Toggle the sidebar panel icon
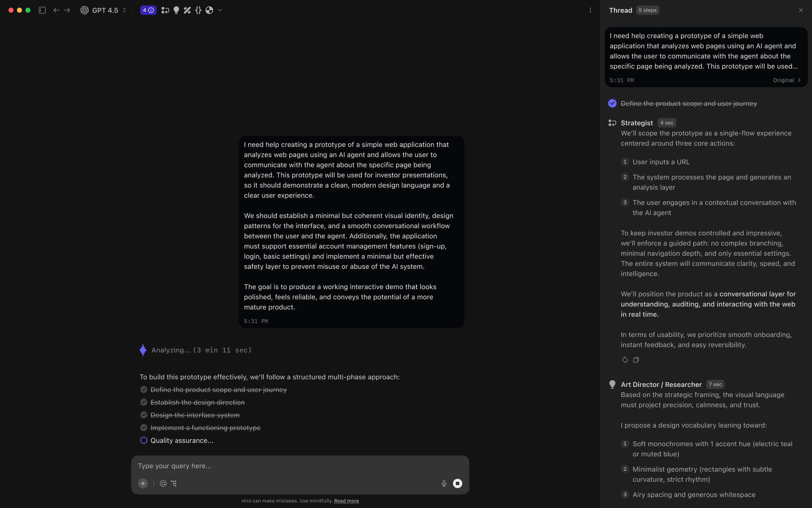The image size is (812, 508). [42, 10]
